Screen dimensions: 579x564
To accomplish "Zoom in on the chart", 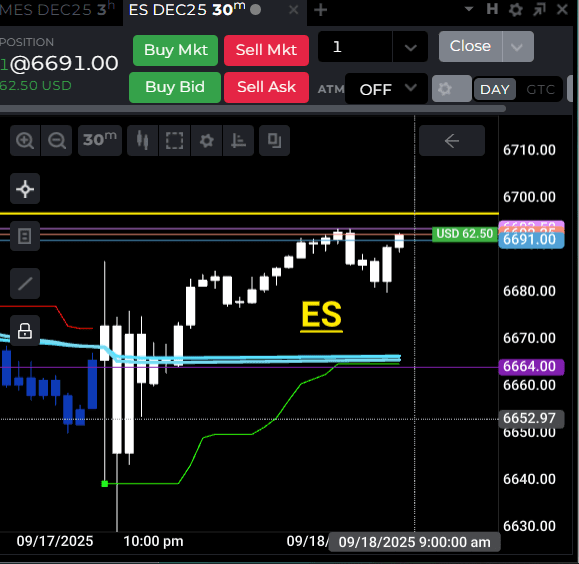I will pyautogui.click(x=25, y=140).
